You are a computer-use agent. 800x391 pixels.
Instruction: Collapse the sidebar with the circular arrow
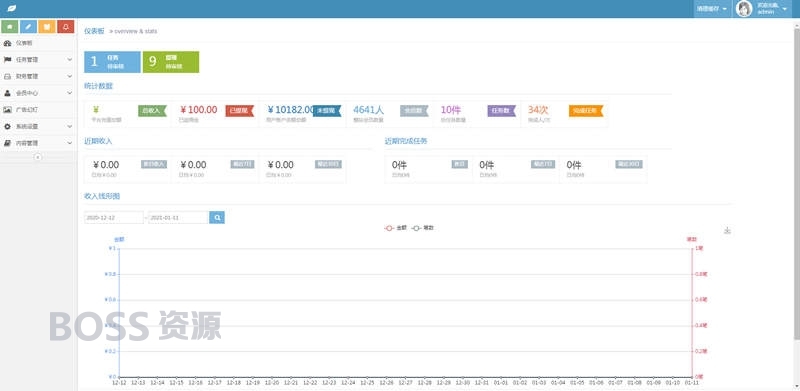(x=37, y=157)
